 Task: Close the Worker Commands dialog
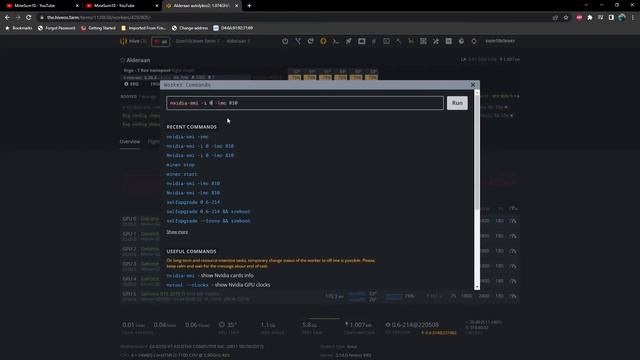(473, 85)
